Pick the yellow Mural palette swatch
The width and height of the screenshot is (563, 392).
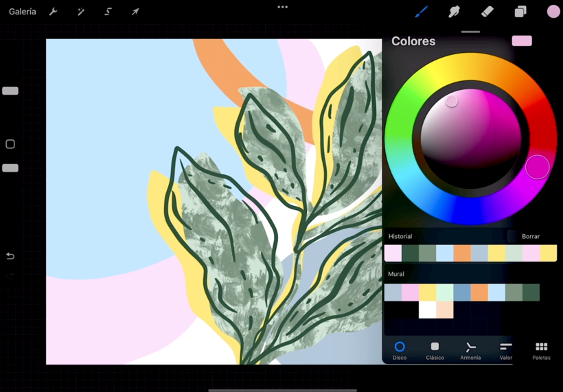[427, 292]
